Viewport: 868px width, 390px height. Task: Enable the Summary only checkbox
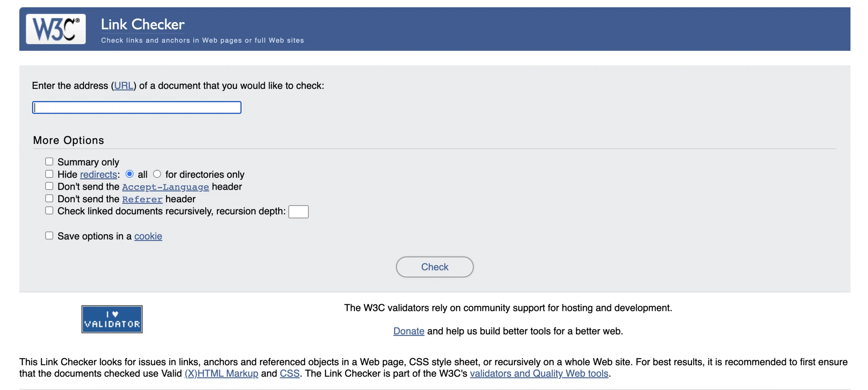pos(49,161)
